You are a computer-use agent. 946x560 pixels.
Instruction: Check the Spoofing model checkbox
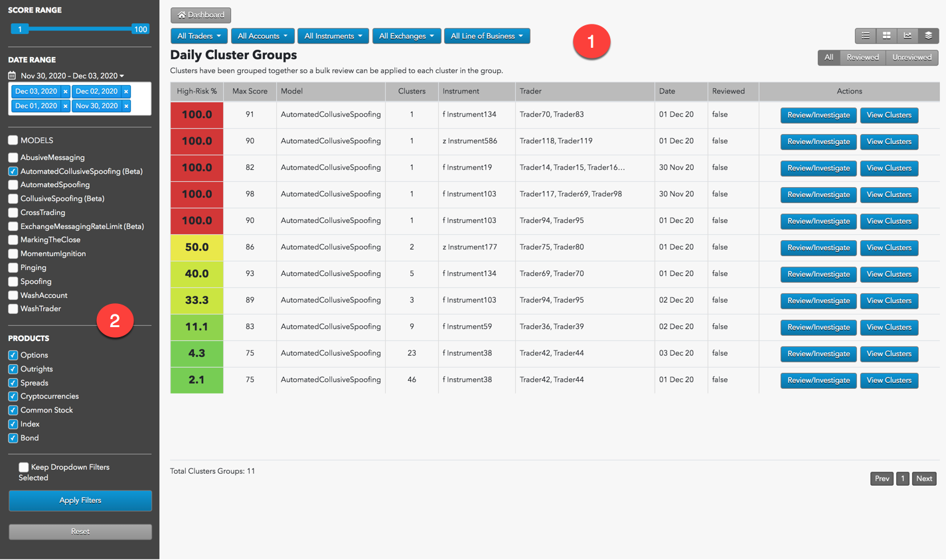point(13,281)
